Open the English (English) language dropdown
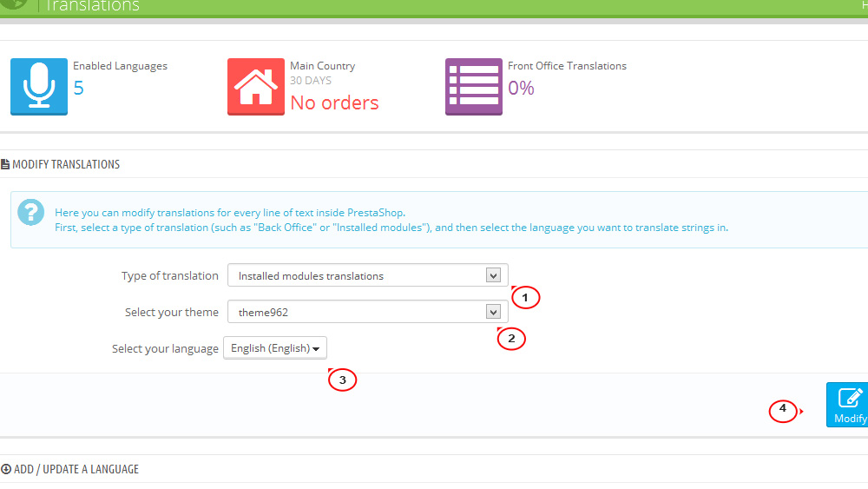This screenshot has height=489, width=868. (275, 348)
